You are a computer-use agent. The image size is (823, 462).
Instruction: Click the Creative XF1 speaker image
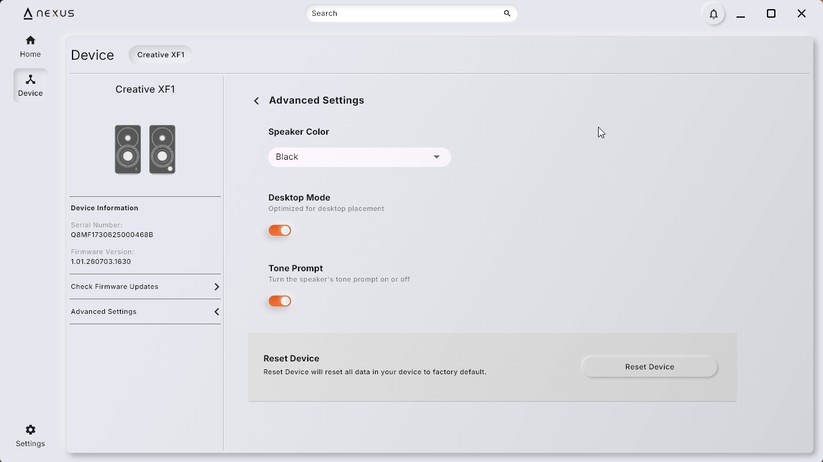(x=145, y=149)
